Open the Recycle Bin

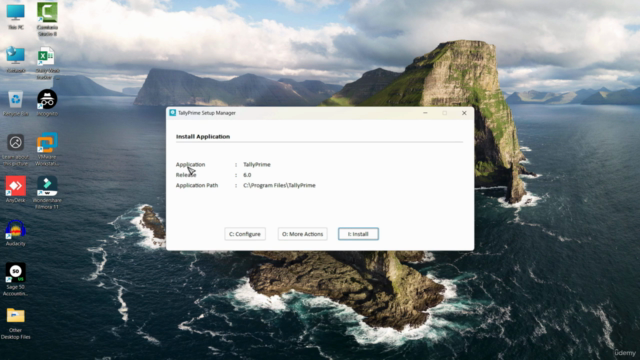tap(16, 104)
